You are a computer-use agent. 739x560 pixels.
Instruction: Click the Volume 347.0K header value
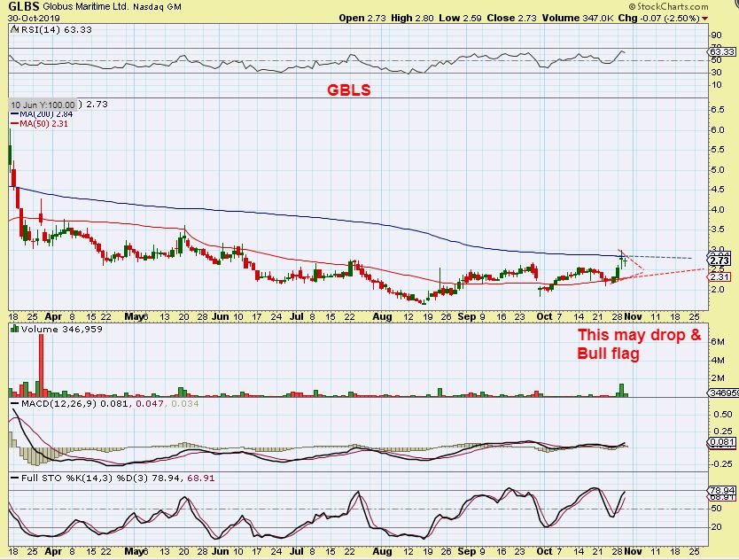point(578,18)
